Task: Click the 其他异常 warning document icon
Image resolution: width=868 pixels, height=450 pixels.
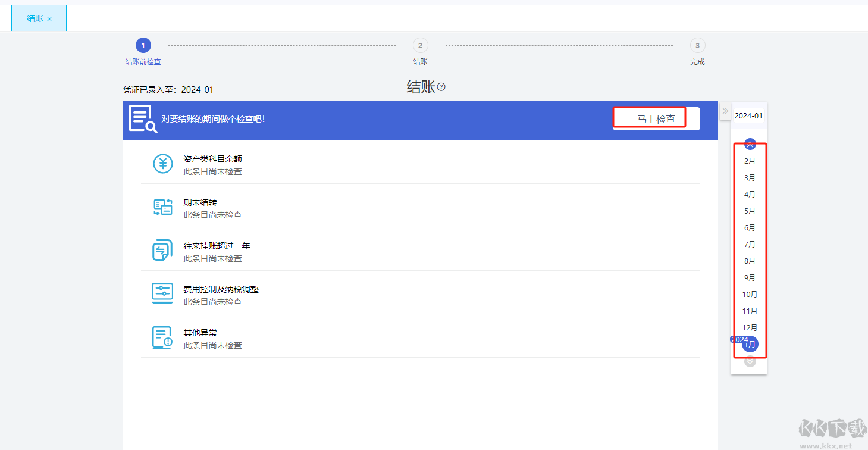Action: coord(162,337)
